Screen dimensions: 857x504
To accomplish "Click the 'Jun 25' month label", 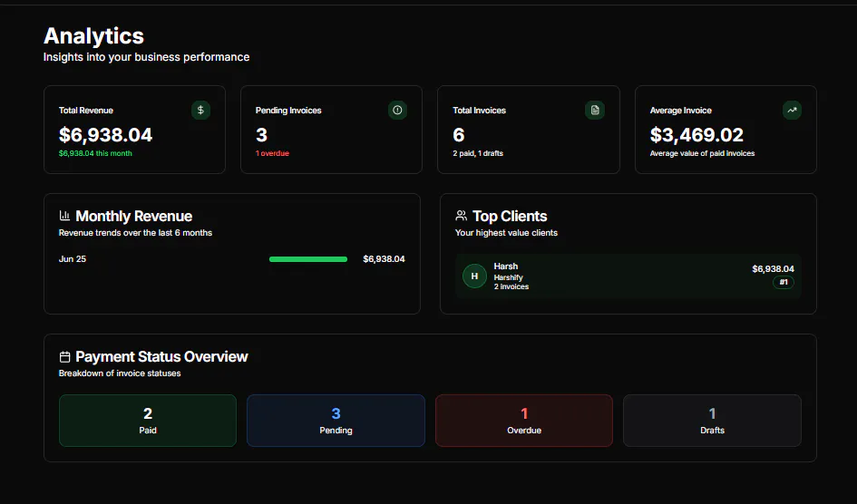I will point(73,259).
